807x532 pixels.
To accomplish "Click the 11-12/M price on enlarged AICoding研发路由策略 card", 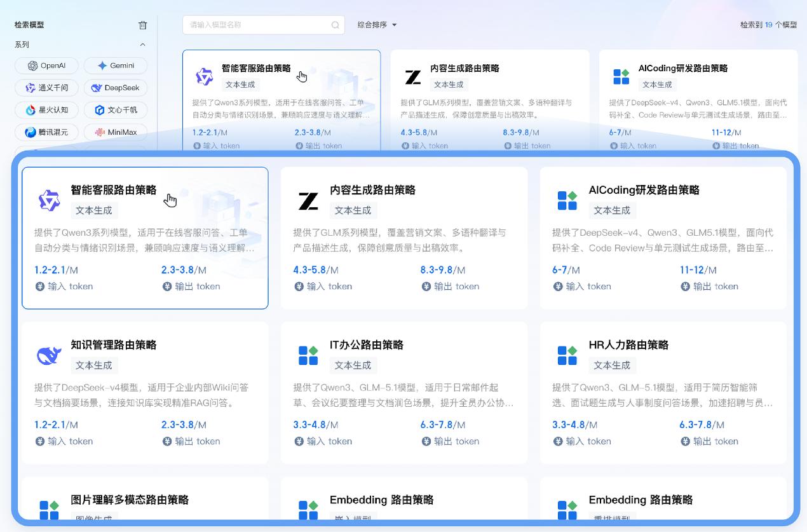I will [x=698, y=270].
